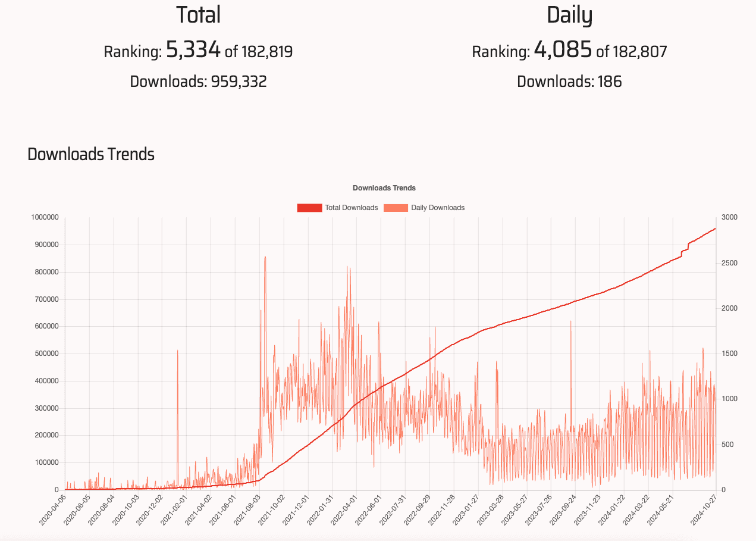Screen dimensions: 756x541
Task: Click the 1000000 left axis label
Action: tap(46, 217)
